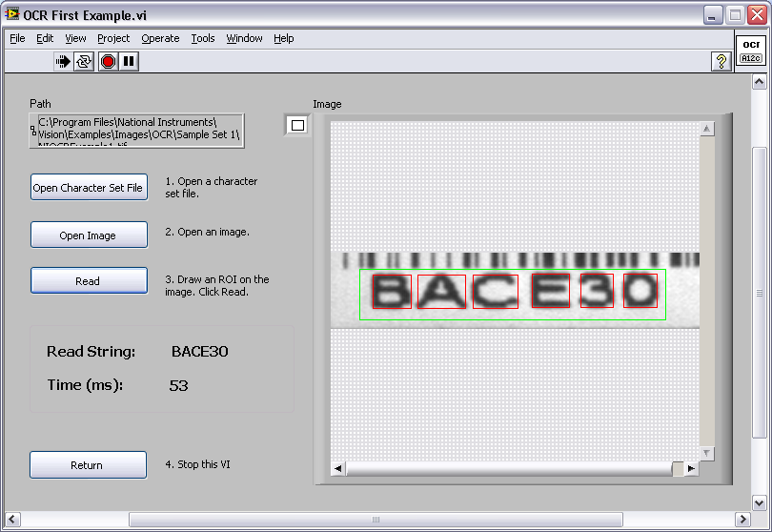Click the LabVIEW title bar icon
The image size is (772, 532).
click(x=12, y=15)
